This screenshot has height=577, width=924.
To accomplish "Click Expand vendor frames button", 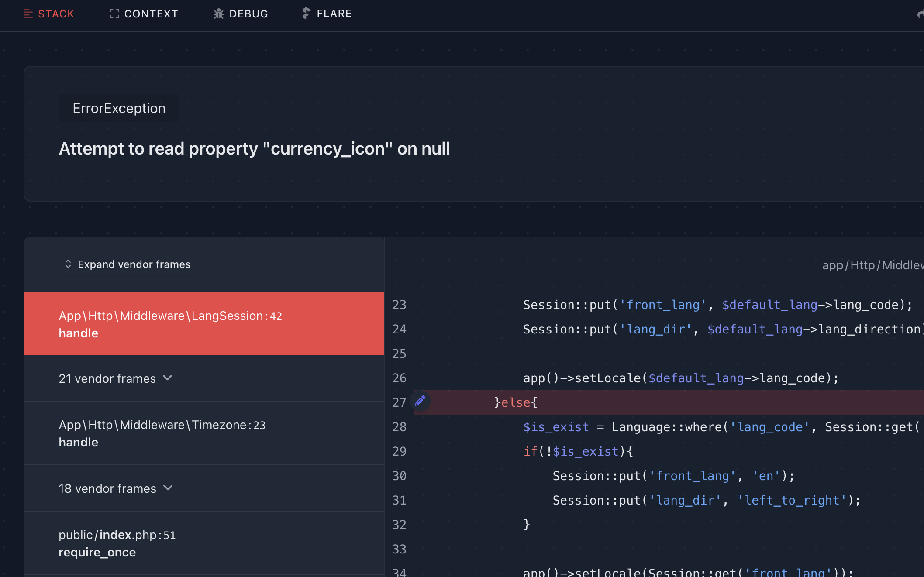I will click(128, 264).
